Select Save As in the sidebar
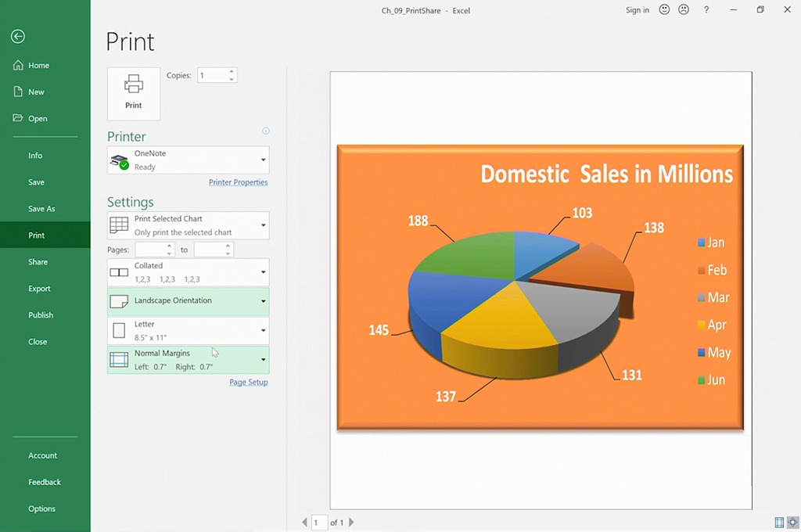801x532 pixels. 41,209
